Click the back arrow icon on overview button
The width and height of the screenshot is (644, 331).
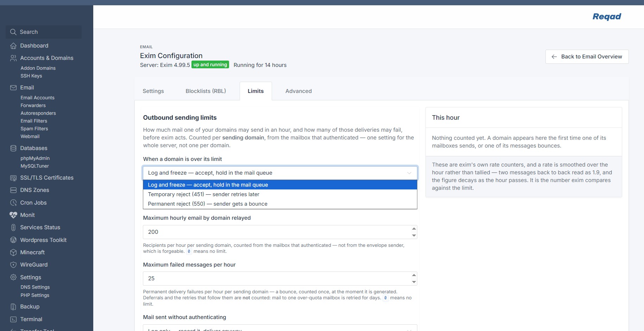[554, 57]
